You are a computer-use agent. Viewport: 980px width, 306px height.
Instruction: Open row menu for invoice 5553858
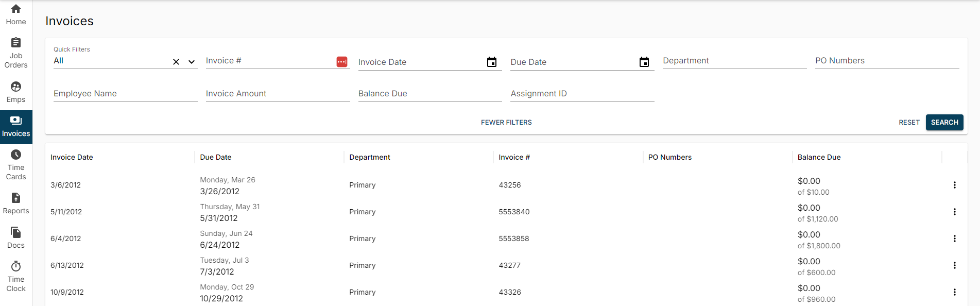[954, 239]
